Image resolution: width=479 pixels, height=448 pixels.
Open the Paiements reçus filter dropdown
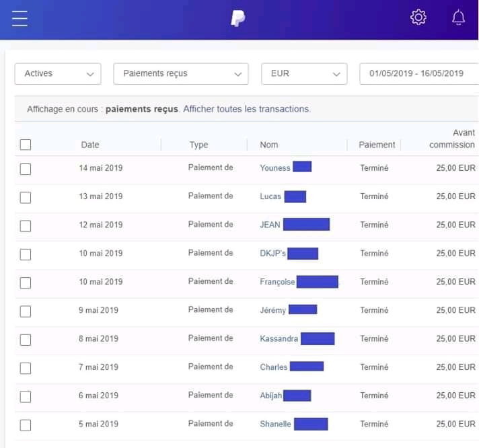pos(181,74)
